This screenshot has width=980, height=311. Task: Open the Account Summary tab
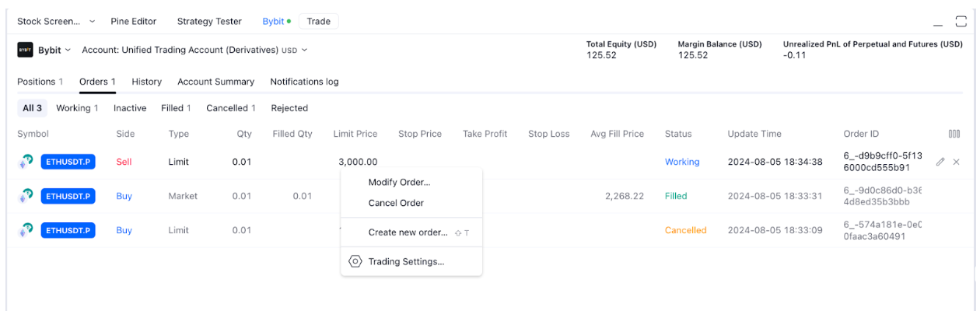click(x=215, y=82)
